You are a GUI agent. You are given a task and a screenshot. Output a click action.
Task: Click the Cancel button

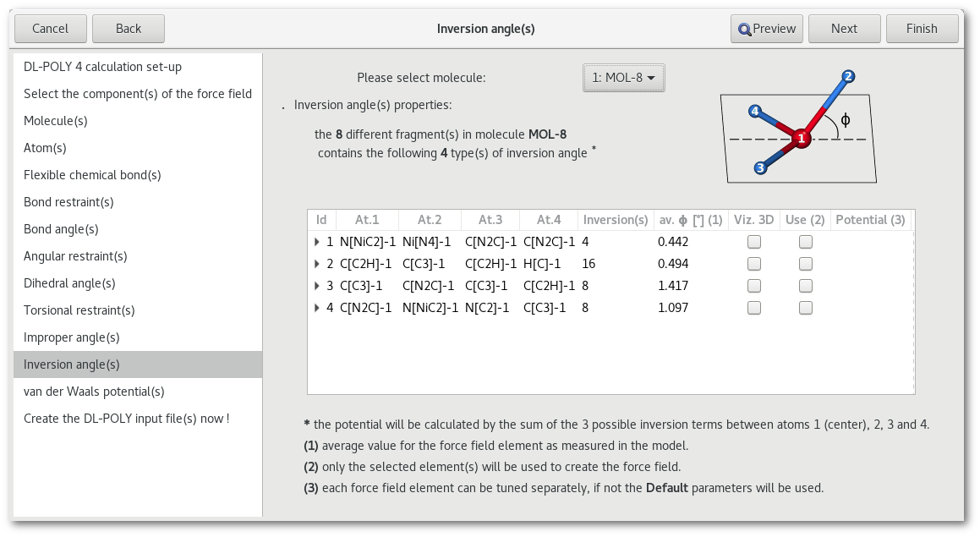pyautogui.click(x=50, y=29)
